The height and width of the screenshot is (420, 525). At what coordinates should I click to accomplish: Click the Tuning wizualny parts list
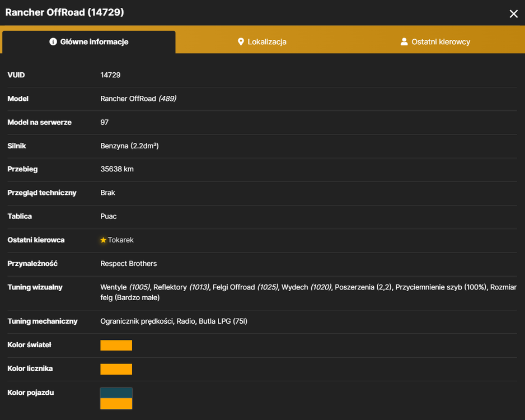tap(308, 292)
